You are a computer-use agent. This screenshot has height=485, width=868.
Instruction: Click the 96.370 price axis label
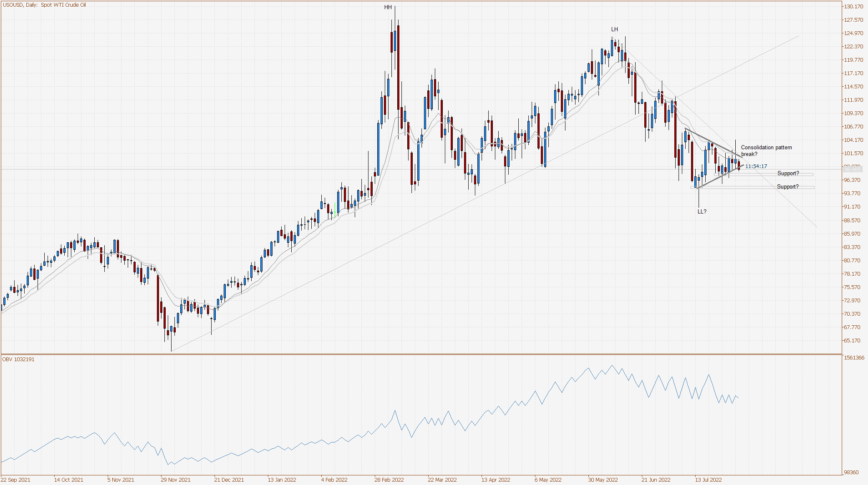point(852,180)
